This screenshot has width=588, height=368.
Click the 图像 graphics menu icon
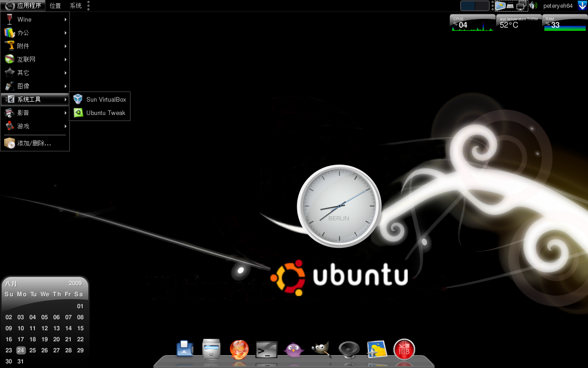10,86
